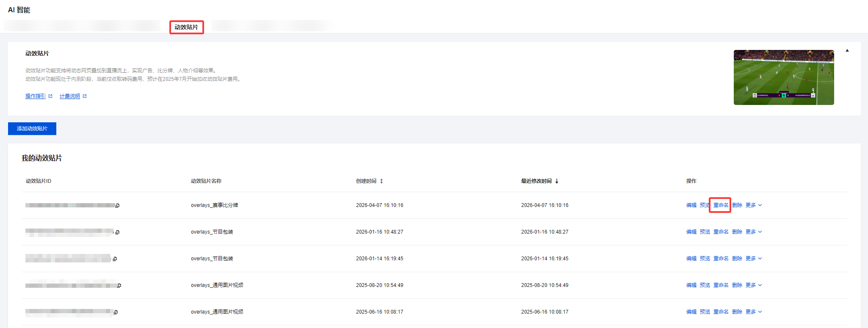Select overlays_通用图片视频 in the 2025-06-16 row
868x328 pixels.
(x=217, y=312)
